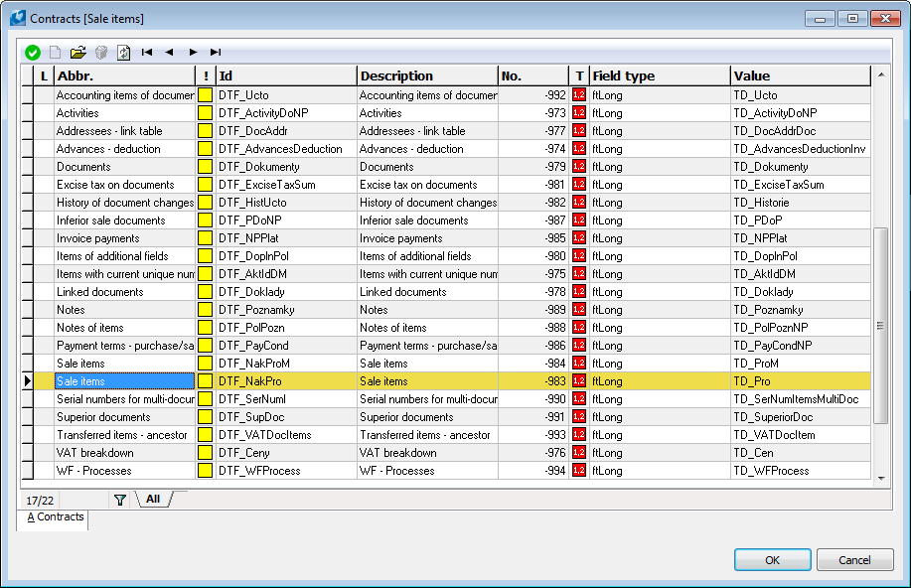Viewport: 911px width, 588px height.
Task: Select the DTF_SerNumI Id cell
Action: pyautogui.click(x=286, y=399)
